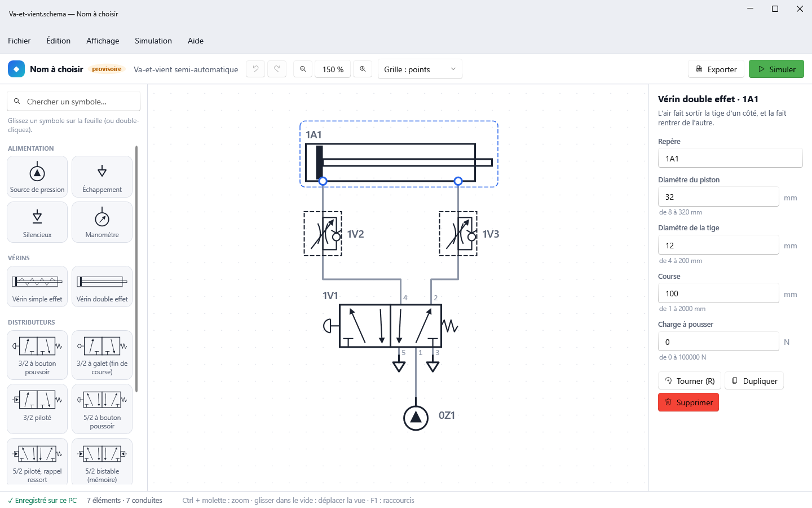Click the symbol palette scrollbar
The image size is (812, 508).
[x=136, y=269]
